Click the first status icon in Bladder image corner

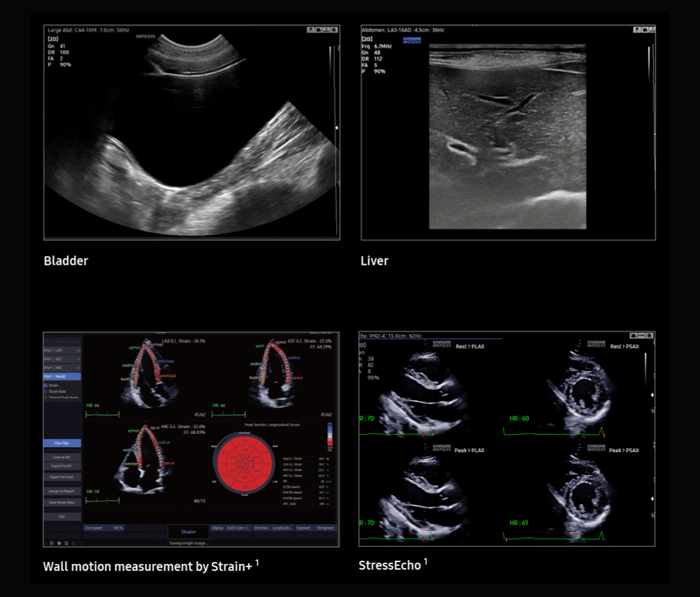point(311,30)
